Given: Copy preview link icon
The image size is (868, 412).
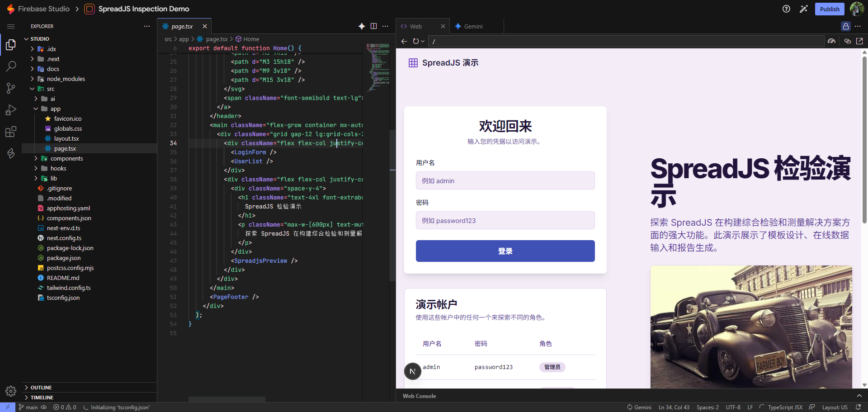Looking at the screenshot, I should pos(848,41).
